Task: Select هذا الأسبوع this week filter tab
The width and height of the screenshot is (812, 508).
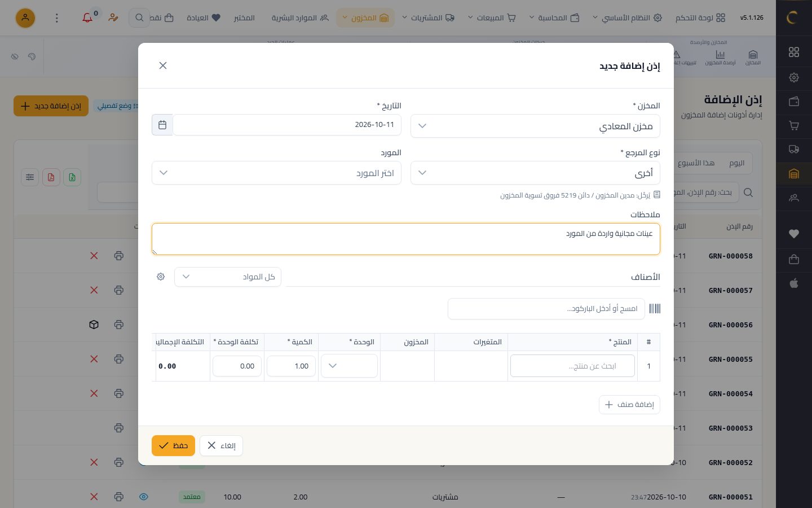Action: click(x=696, y=163)
